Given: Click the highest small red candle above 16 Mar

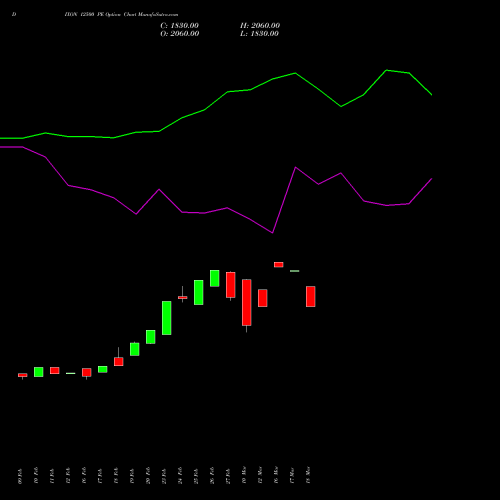Looking at the screenshot, I should pyautogui.click(x=279, y=265).
